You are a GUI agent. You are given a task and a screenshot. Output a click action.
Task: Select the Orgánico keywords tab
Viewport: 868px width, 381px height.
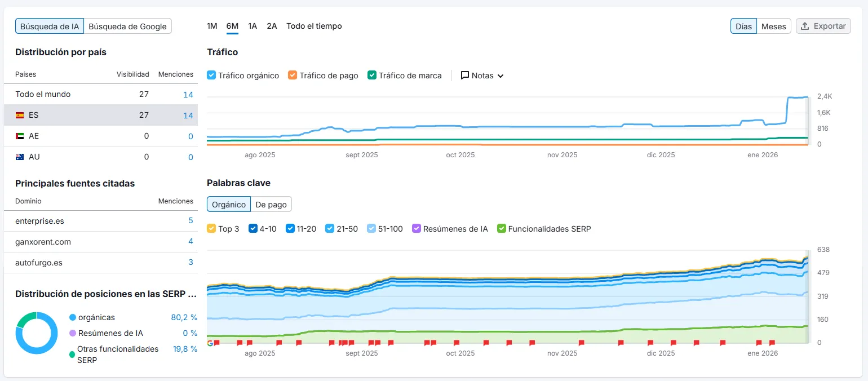(x=229, y=204)
